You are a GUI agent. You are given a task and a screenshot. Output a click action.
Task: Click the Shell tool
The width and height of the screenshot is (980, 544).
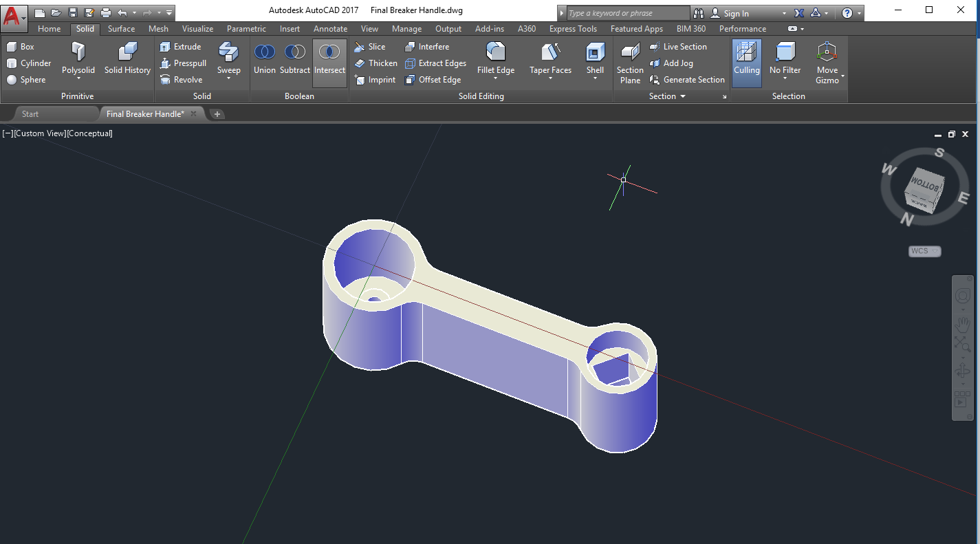coord(595,58)
